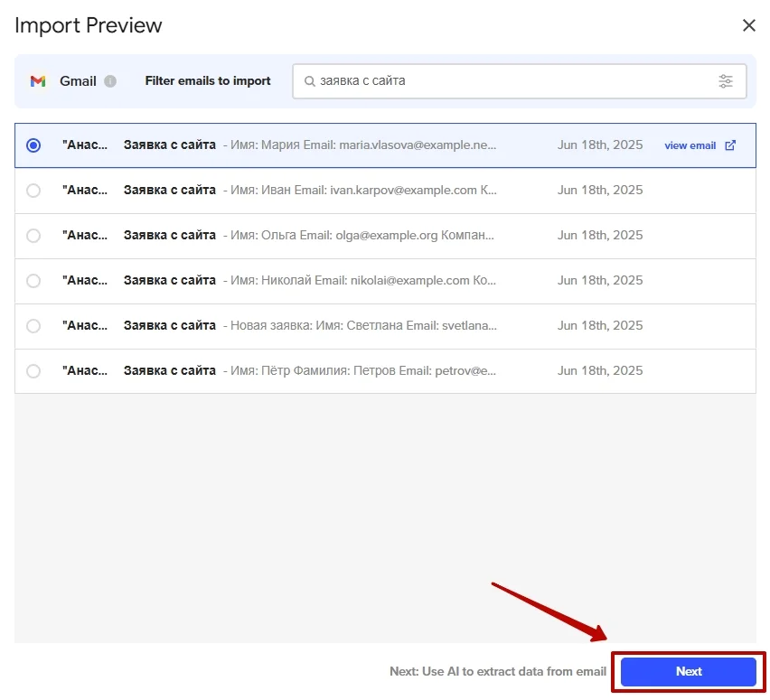The image size is (770, 700).
Task: Click the Новая заявка Светлана email preview
Action: click(362, 326)
